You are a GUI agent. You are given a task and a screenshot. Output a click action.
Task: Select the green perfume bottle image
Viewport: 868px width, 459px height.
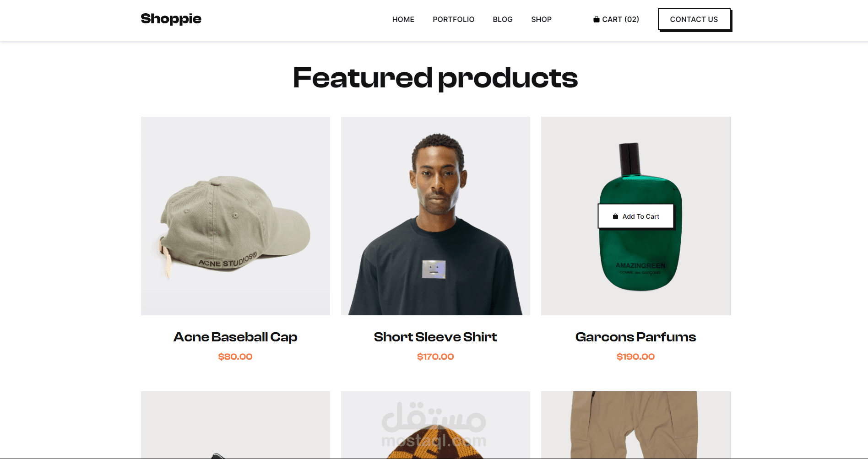(x=635, y=216)
